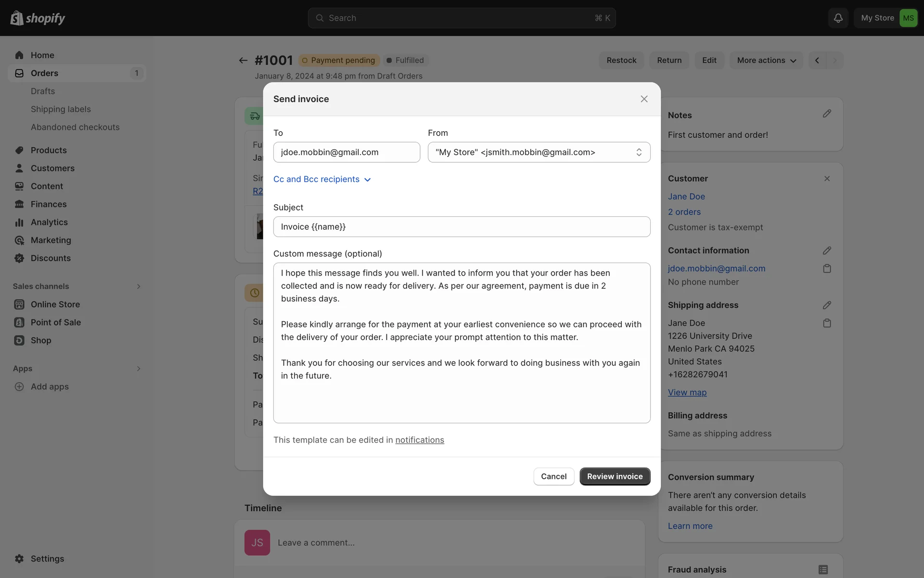Screen dimensions: 924x578
Task: Edit the Notes with the pencil icon
Action: [827, 114]
